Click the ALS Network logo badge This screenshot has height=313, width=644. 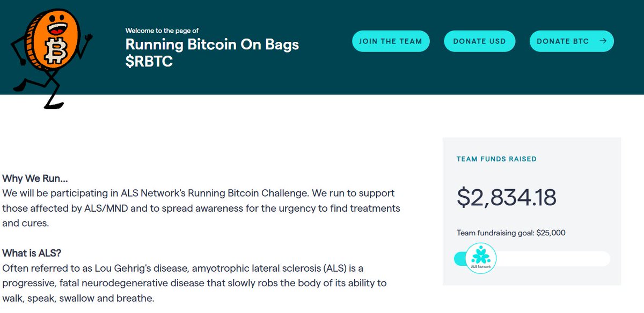click(481, 258)
